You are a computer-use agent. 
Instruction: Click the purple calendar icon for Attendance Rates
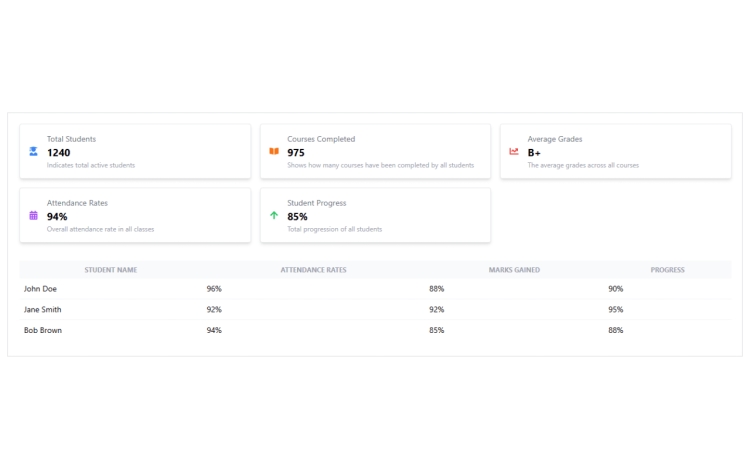[x=33, y=216]
